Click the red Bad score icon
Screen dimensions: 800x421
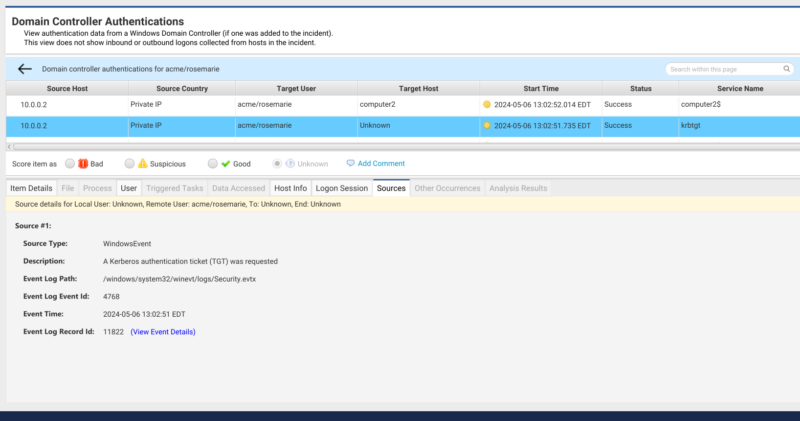(84, 163)
